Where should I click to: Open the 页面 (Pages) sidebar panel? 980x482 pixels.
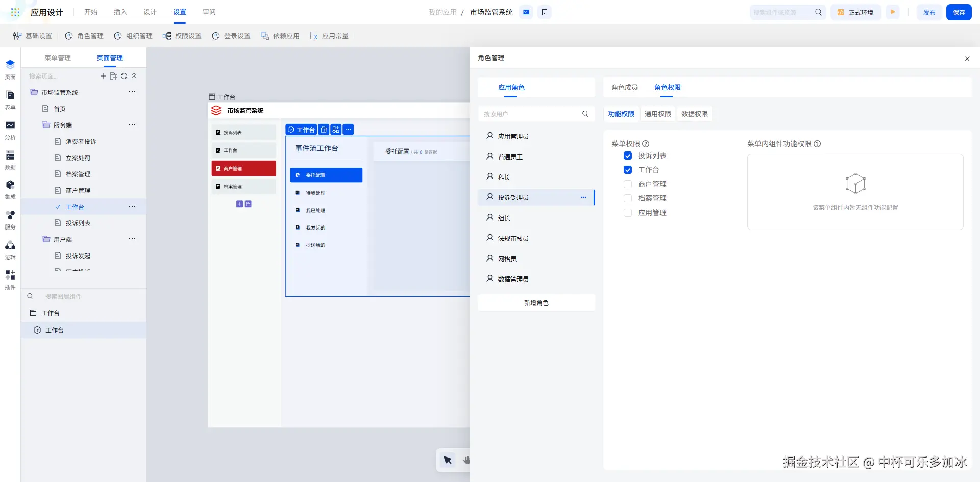10,69
